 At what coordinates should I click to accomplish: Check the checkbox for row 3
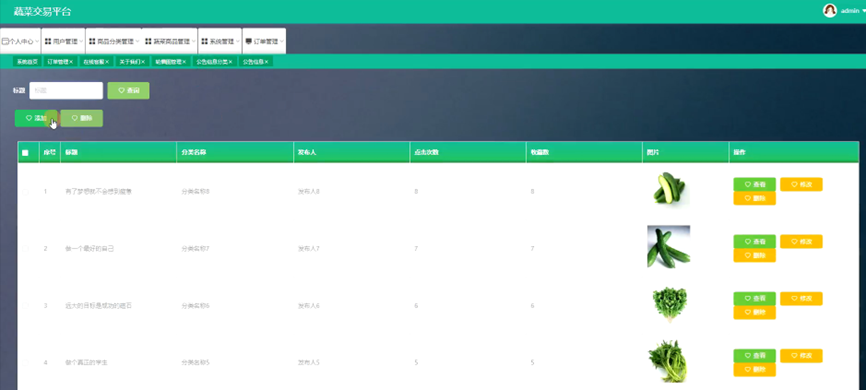[25, 305]
